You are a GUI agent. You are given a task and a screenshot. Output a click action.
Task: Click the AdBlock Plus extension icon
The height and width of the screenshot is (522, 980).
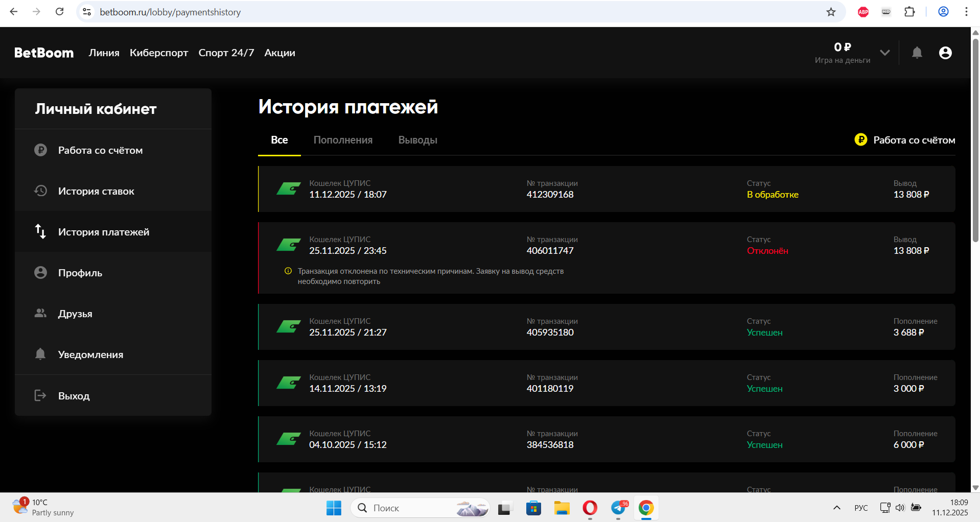(863, 12)
